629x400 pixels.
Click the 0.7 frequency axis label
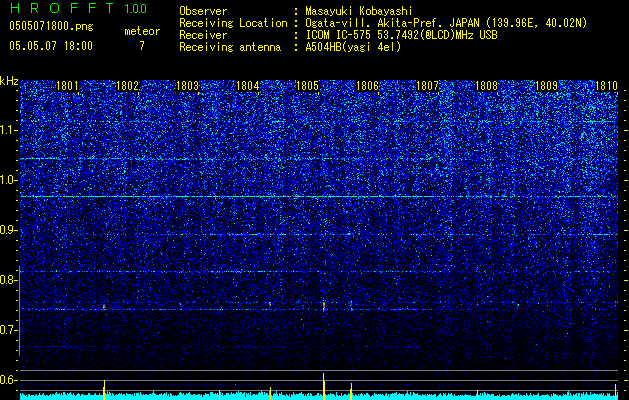click(x=8, y=330)
